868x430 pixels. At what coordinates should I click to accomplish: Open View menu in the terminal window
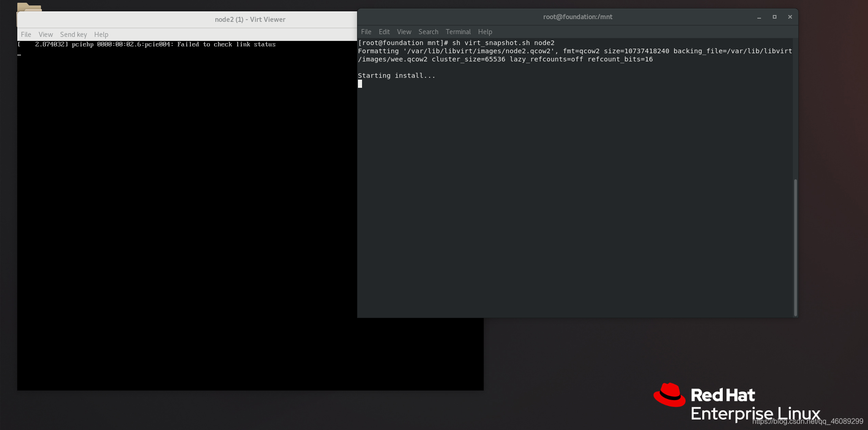coord(404,32)
